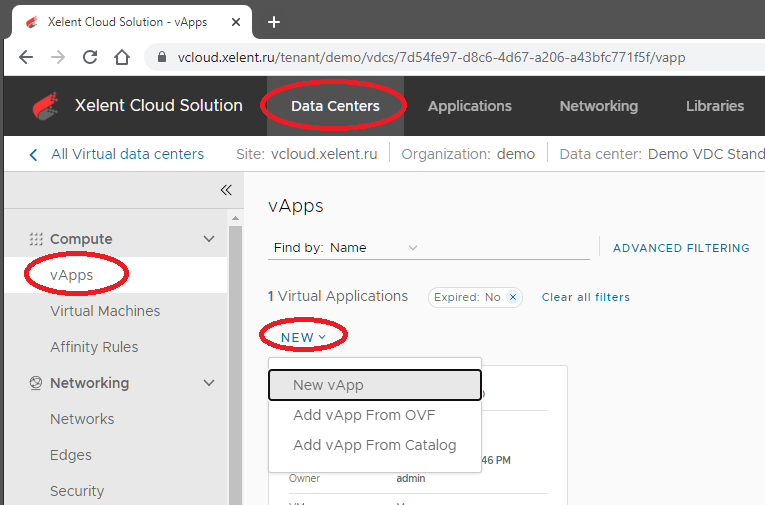Close the Xelent Cloud Solution browser tab
The image size is (765, 505).
pyautogui.click(x=236, y=22)
